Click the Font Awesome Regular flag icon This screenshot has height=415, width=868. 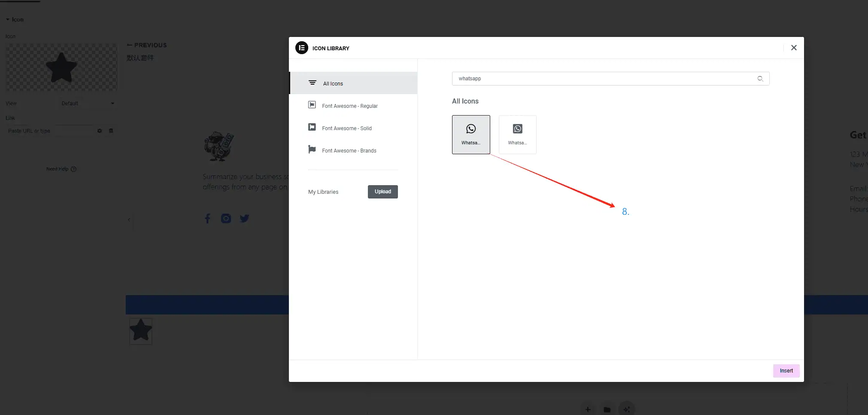[312, 105]
